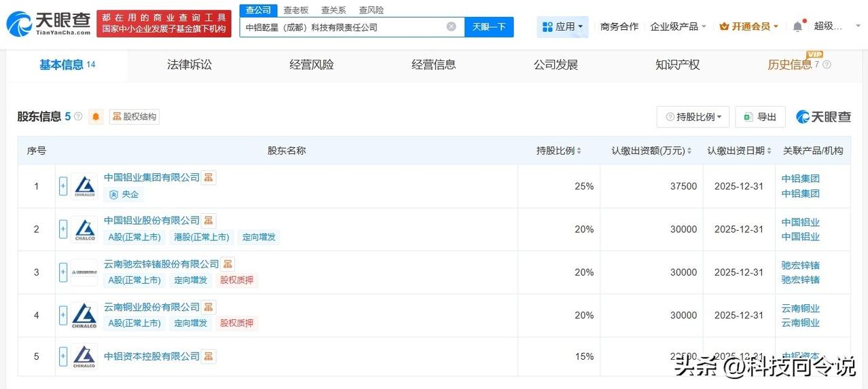This screenshot has width=868, height=389.
Task: Click the TianYanCha logo at top left
Action: 49,23
